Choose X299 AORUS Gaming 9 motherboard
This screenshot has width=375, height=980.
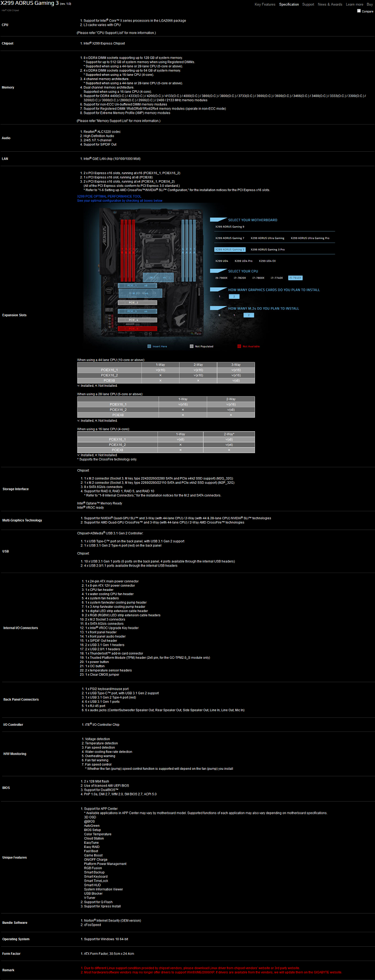pyautogui.click(x=230, y=227)
